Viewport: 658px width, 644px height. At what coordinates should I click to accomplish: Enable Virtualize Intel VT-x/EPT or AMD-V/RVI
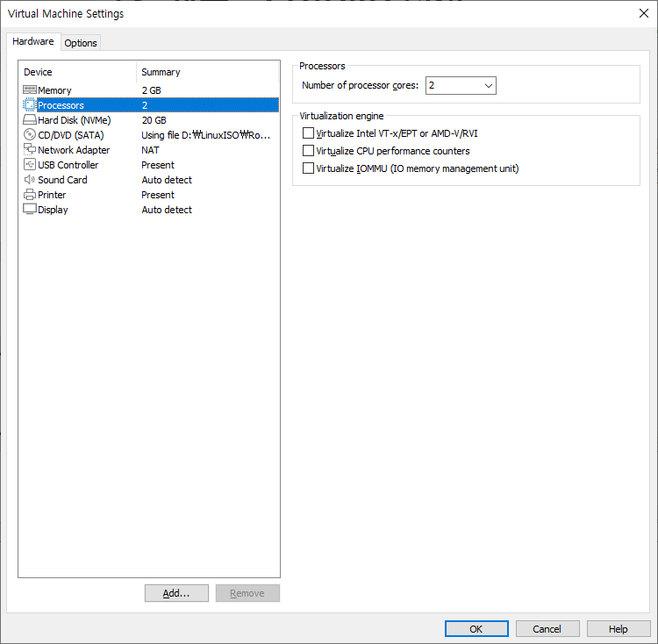[x=308, y=133]
